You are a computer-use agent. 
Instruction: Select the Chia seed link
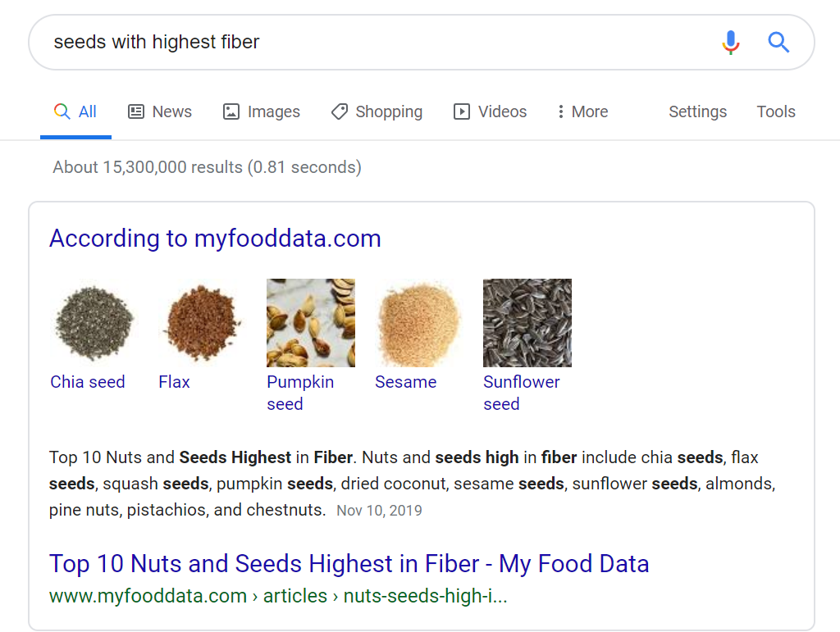87,382
